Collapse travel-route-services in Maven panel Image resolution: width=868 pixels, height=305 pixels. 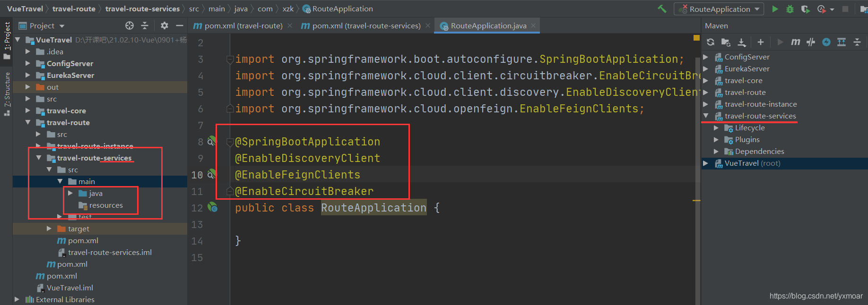[x=706, y=116]
